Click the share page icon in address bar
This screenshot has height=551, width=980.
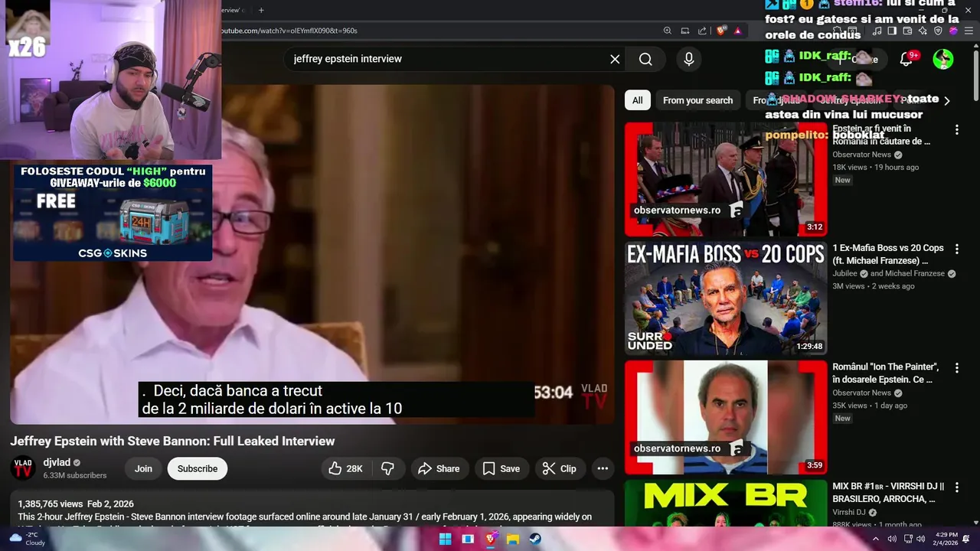(x=702, y=31)
